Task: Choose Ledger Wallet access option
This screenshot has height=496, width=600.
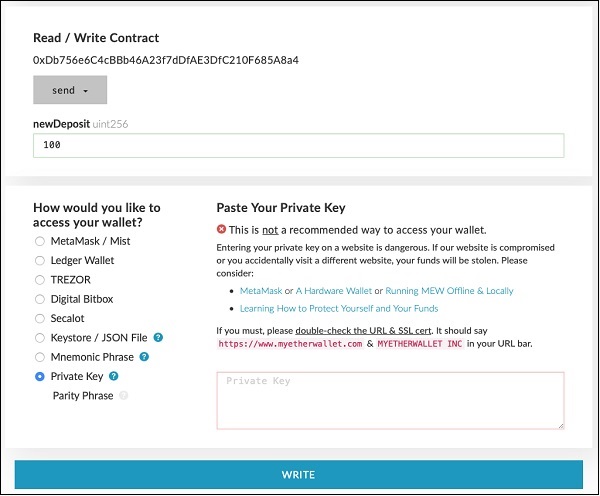Action: point(40,260)
